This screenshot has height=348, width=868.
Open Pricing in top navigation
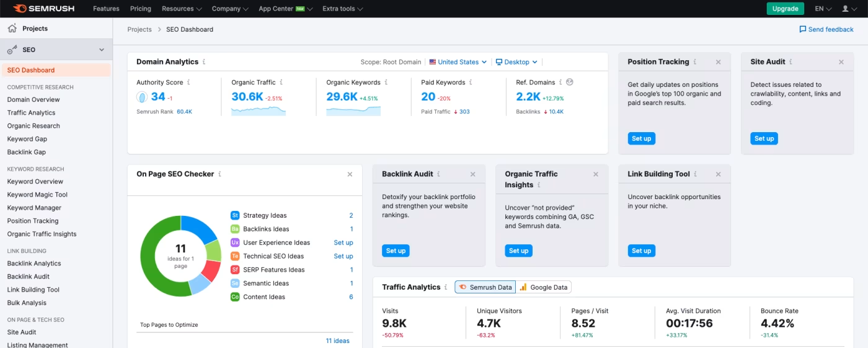141,9
